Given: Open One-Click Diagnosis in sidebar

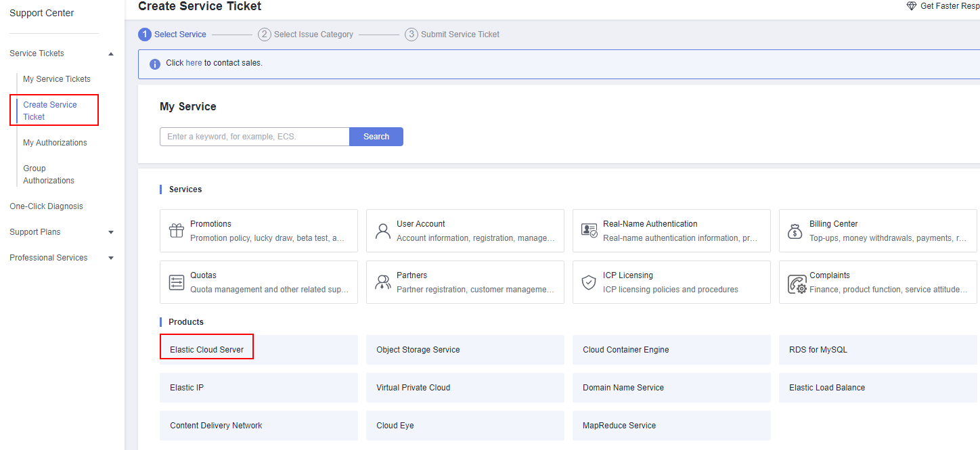Looking at the screenshot, I should [x=46, y=206].
